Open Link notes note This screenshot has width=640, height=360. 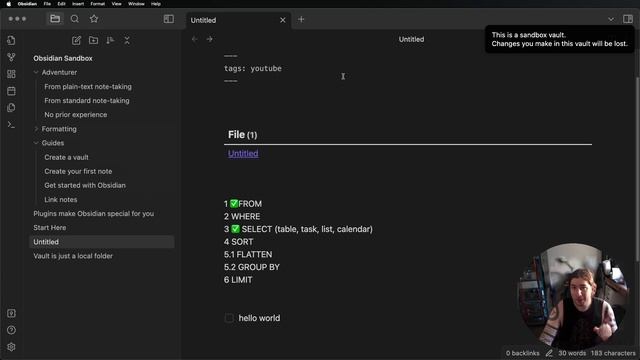[60, 200]
